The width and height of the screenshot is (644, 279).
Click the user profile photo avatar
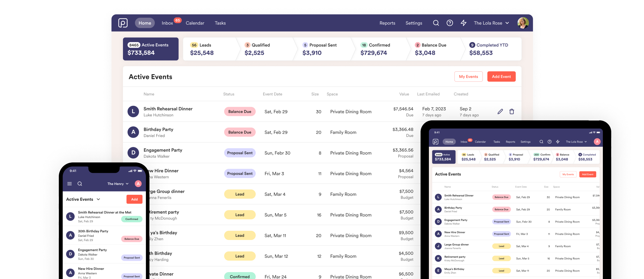[523, 23]
